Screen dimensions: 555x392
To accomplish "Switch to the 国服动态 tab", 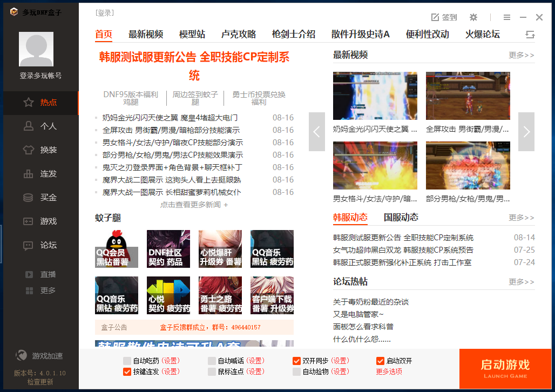I will 401,217.
